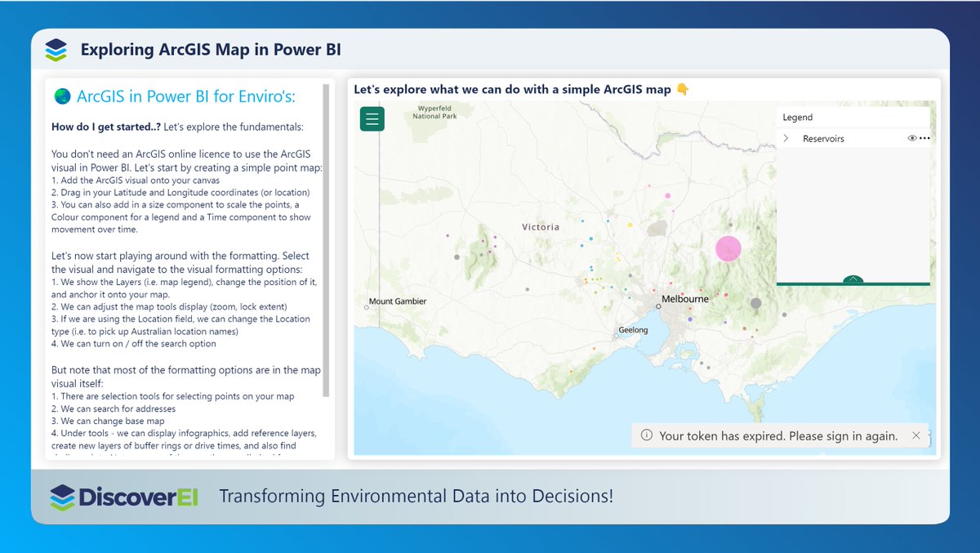
Task: Click the info icon in the token notification
Action: point(646,435)
